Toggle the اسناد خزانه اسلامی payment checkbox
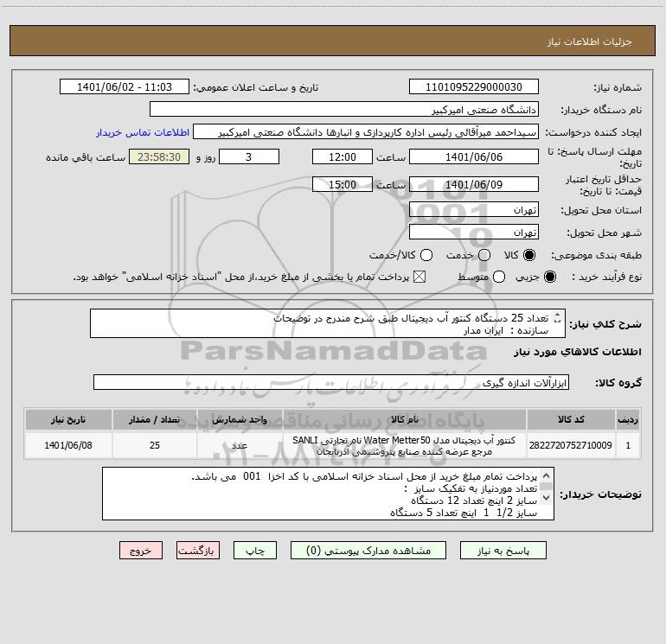The width and height of the screenshot is (666, 644). coord(419,277)
